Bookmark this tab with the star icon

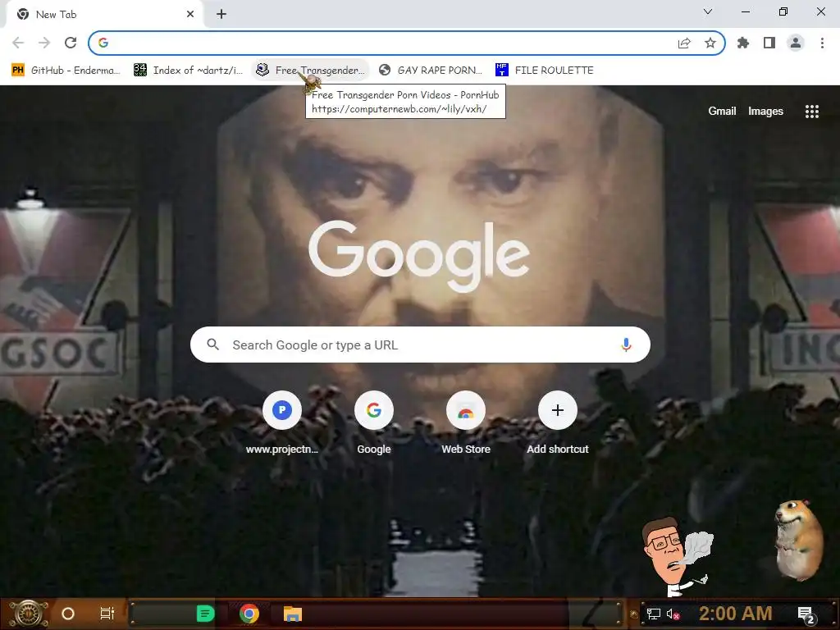(x=710, y=43)
